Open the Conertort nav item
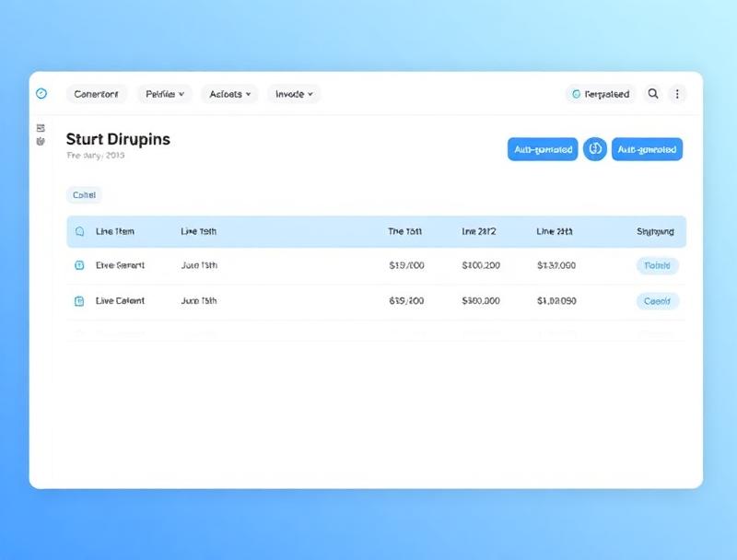This screenshot has width=737, height=560. [97, 94]
